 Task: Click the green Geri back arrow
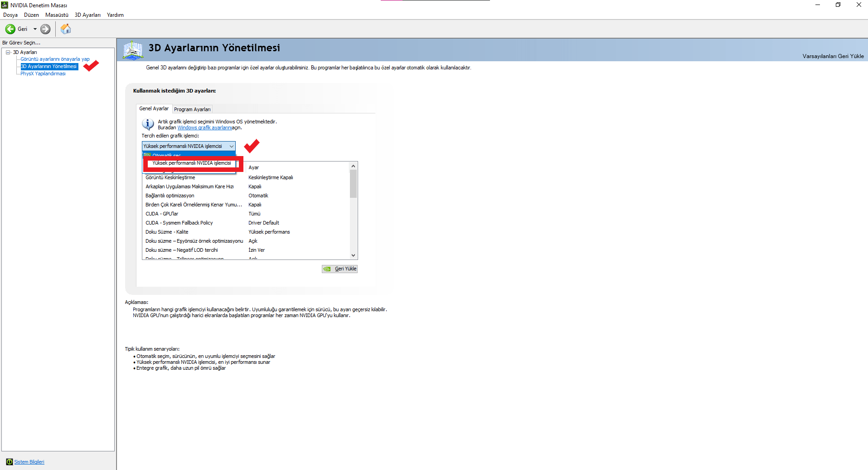[x=10, y=29]
